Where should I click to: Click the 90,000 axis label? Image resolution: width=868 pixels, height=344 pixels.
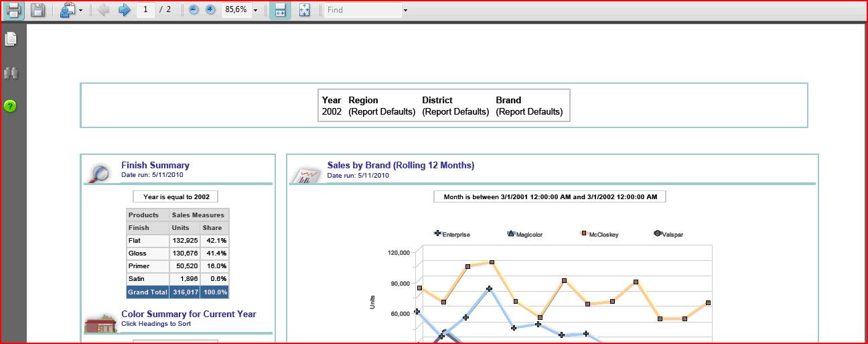(401, 283)
